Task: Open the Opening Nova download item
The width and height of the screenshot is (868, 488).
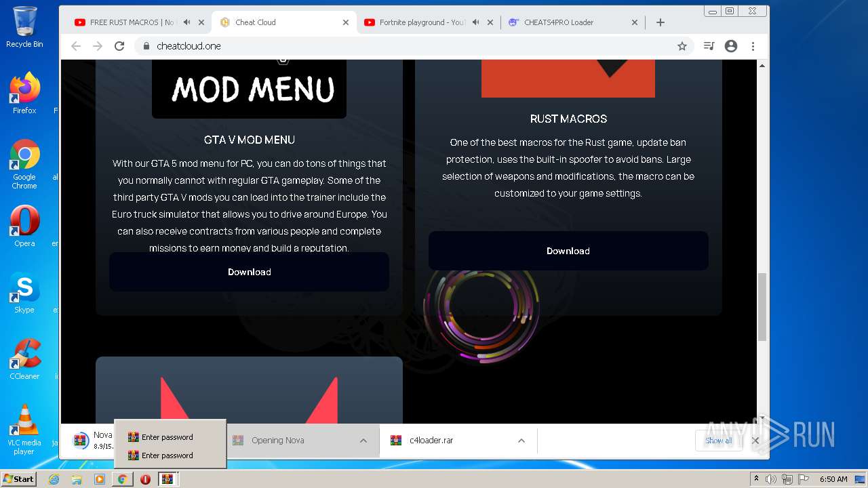Action: pyautogui.click(x=292, y=441)
